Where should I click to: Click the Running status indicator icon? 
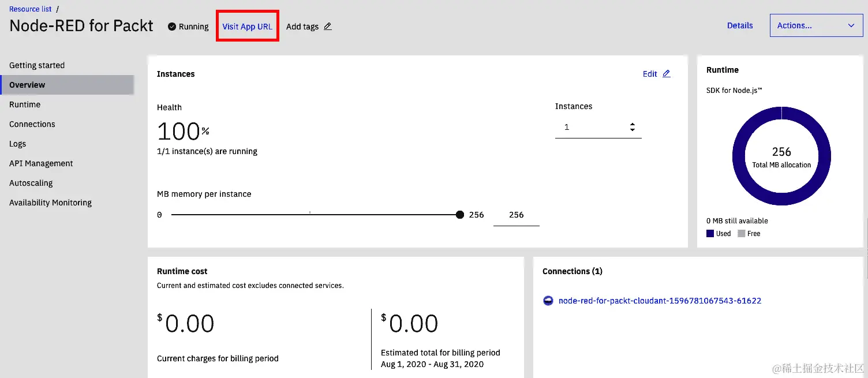click(172, 27)
